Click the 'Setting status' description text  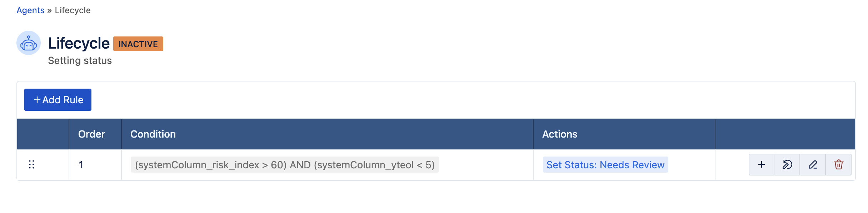point(80,61)
